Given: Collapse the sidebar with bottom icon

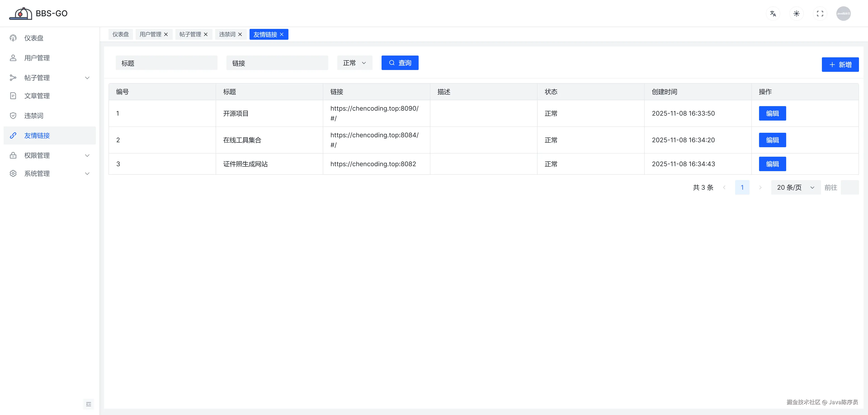Looking at the screenshot, I should (88, 404).
